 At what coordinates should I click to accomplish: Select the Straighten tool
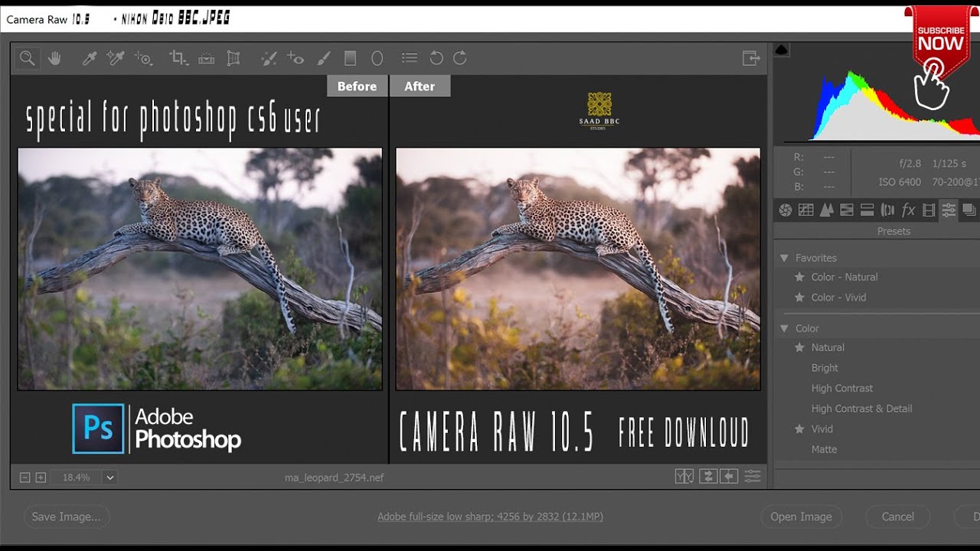point(206,58)
